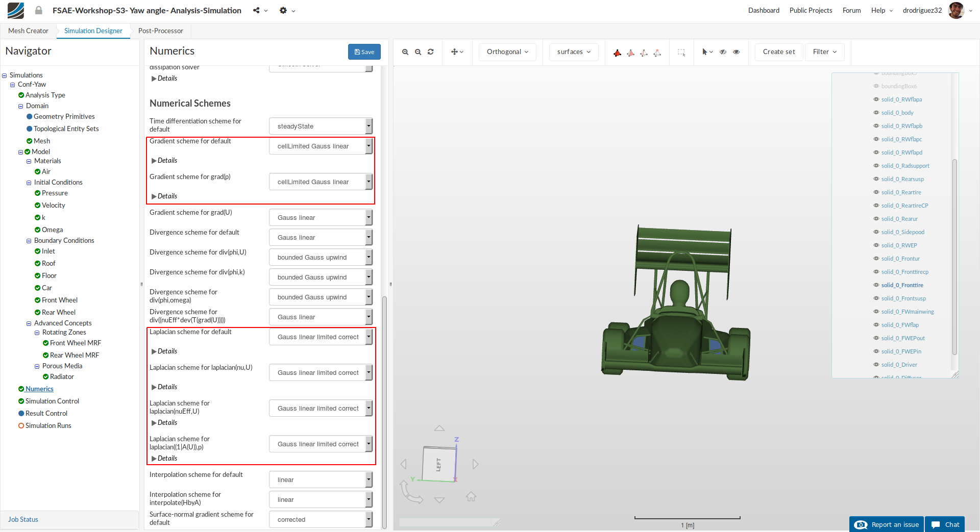Reset the 3D view with the refresh icon

click(x=431, y=52)
